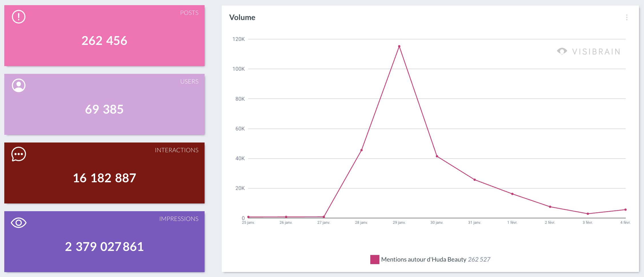644x277 pixels.
Task: Click the pink legend color swatch
Action: (x=374, y=260)
